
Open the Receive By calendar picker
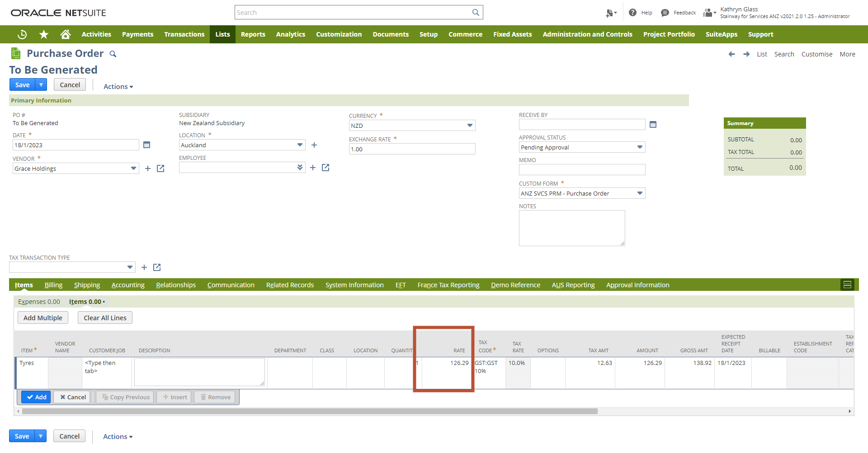653,125
